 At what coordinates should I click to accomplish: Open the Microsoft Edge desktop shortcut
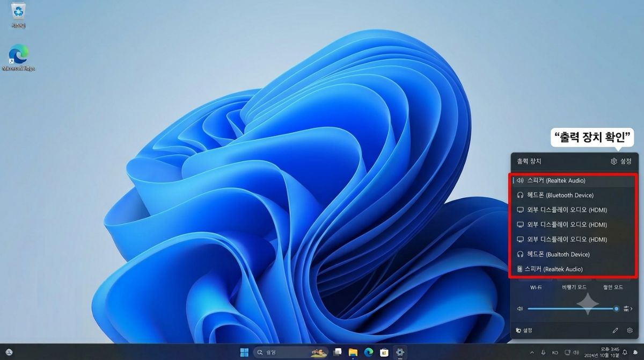(18, 59)
